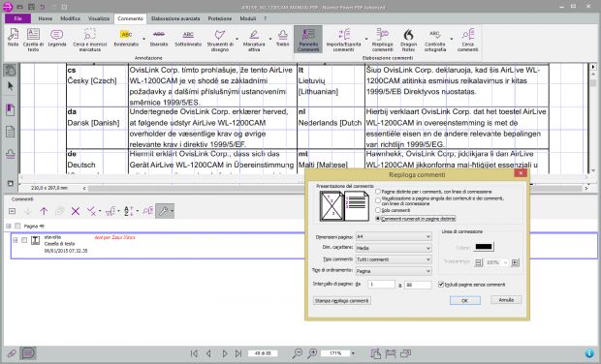The width and height of the screenshot is (601, 364).
Task: Jump to the last page
Action: coord(238,353)
